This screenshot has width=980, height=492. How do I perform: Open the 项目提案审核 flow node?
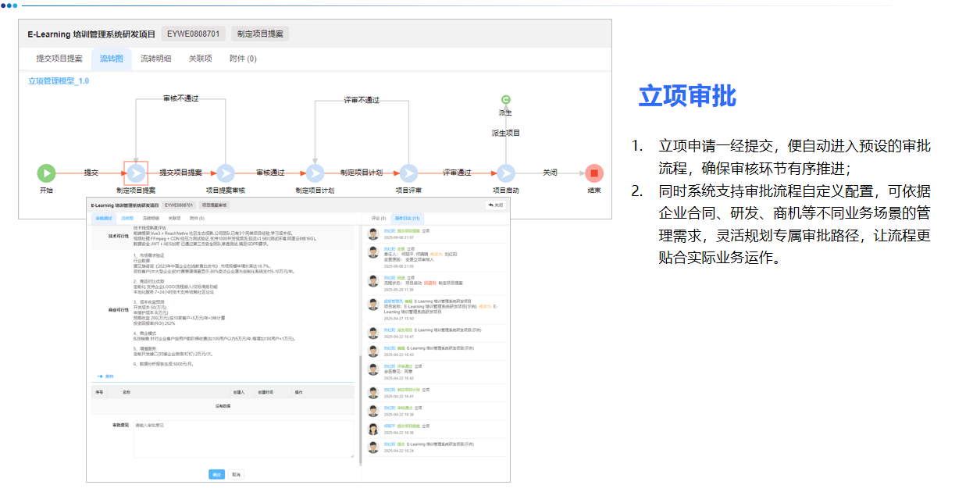click(225, 173)
